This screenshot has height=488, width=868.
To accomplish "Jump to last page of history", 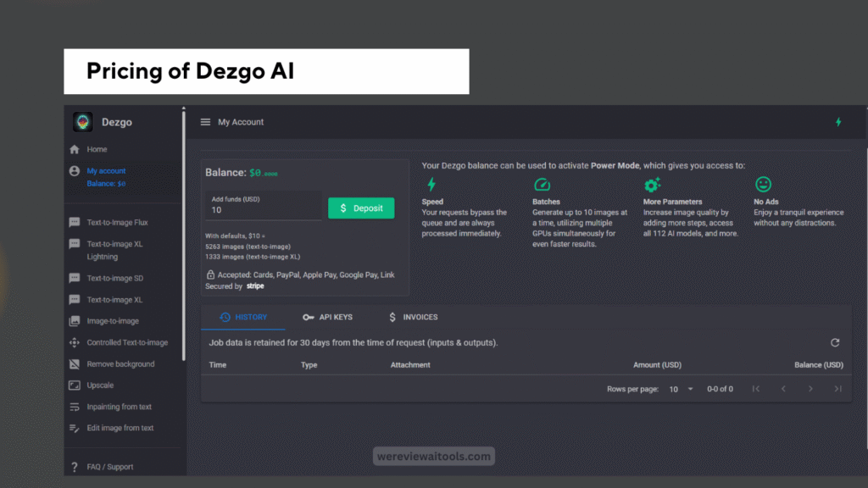I will coord(837,389).
